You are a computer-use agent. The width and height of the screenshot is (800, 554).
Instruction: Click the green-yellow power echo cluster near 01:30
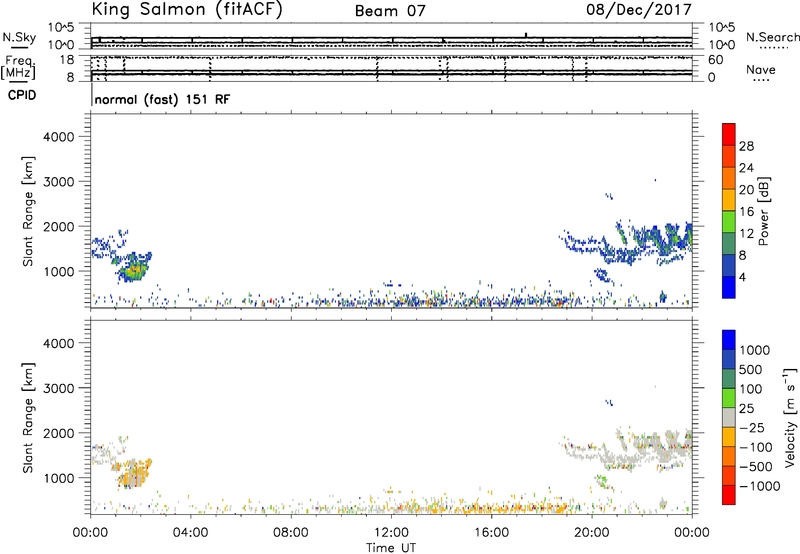click(x=133, y=269)
